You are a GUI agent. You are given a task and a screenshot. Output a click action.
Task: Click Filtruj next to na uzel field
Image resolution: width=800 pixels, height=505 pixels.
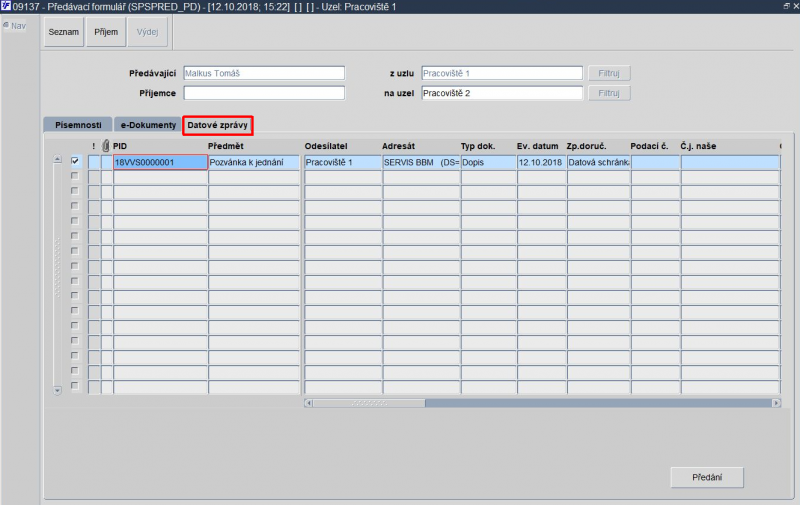pyautogui.click(x=609, y=93)
